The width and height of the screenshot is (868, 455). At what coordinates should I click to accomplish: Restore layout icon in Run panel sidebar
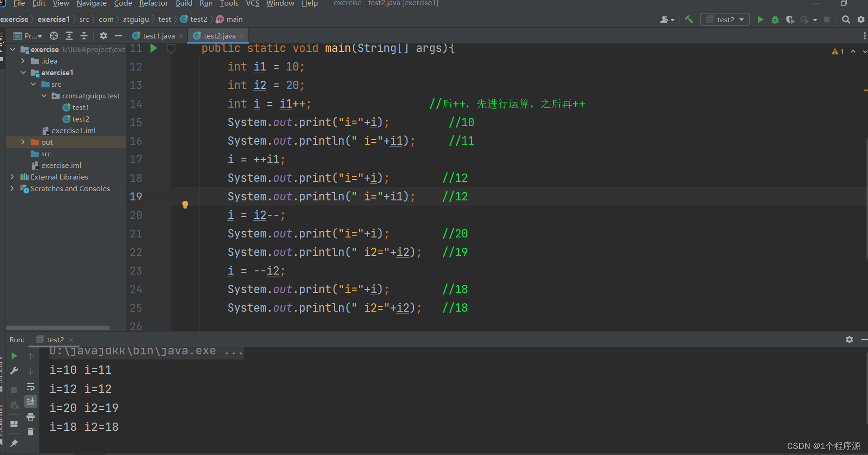(x=14, y=424)
